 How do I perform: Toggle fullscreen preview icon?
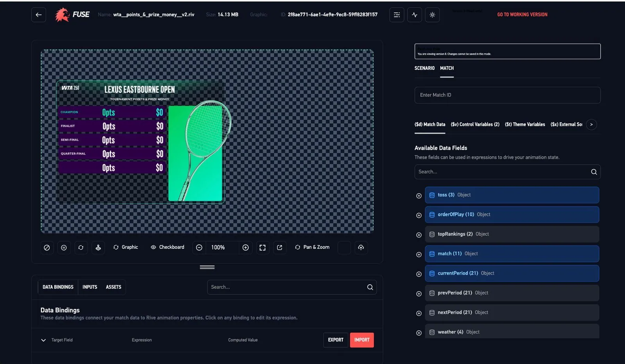pyautogui.click(x=262, y=248)
